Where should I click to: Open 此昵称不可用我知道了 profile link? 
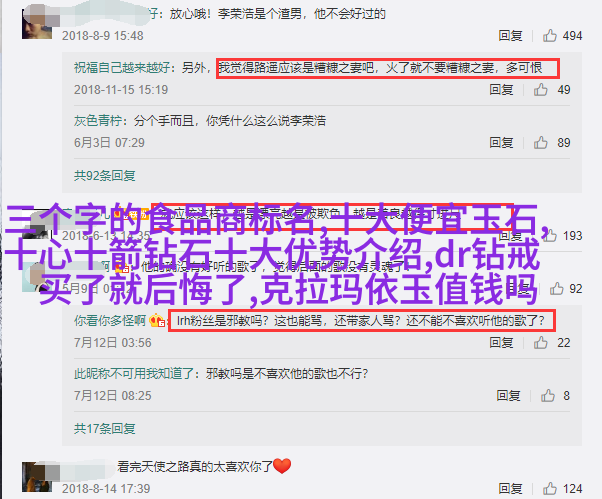click(x=134, y=373)
